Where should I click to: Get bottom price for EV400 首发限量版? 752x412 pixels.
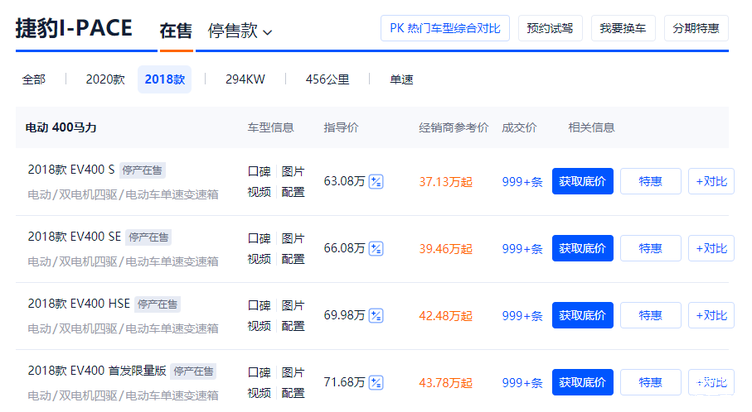[x=582, y=382]
